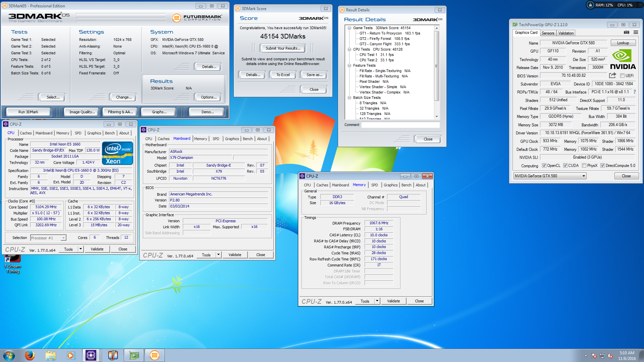
Task: Click the BIOS export arrow icon in GPU-Z
Action: pyautogui.click(x=612, y=75)
